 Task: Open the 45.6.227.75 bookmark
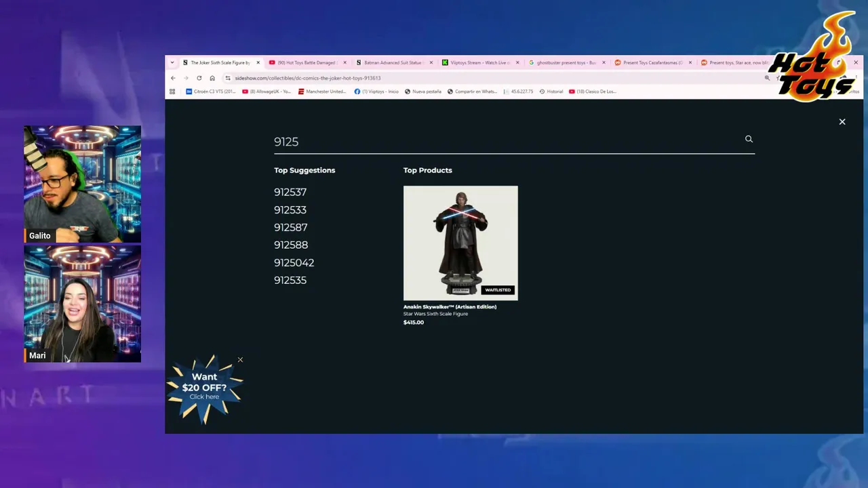pyautogui.click(x=519, y=91)
